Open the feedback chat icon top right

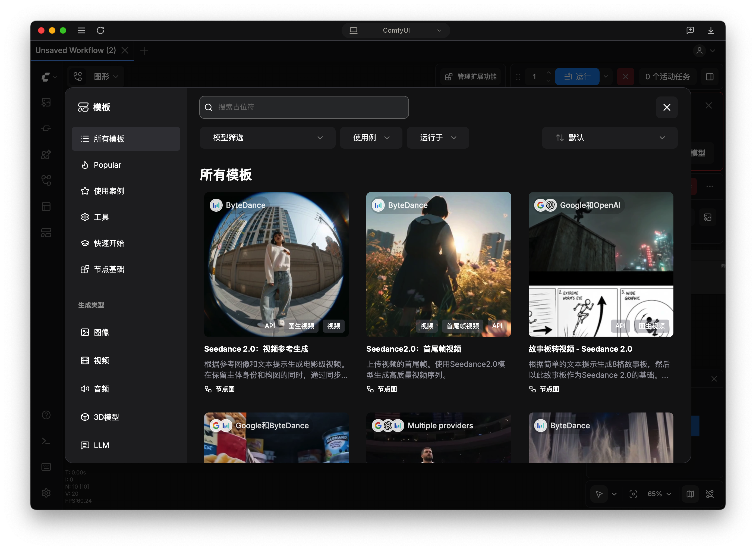[690, 30]
